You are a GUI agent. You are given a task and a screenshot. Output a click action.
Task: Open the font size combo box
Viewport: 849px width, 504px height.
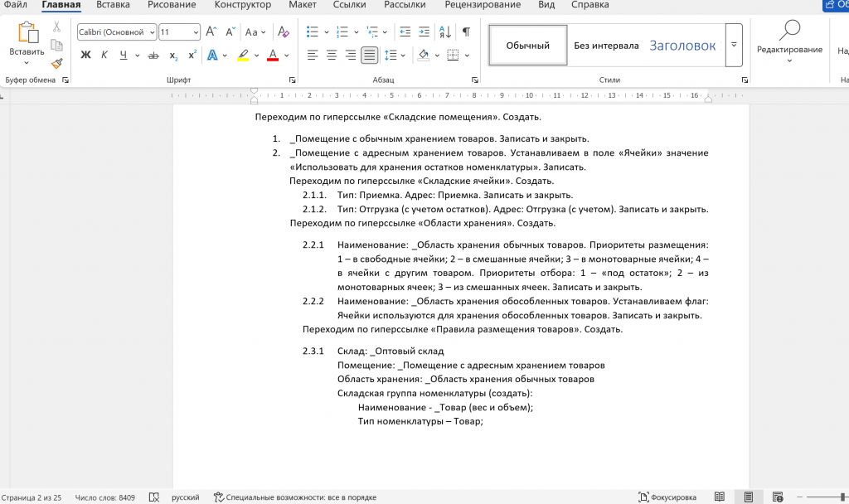pos(179,32)
